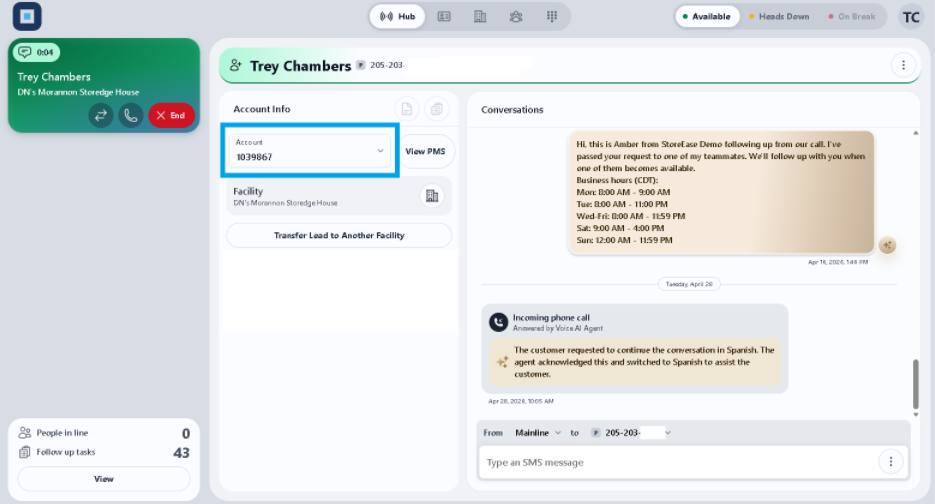Click the document icon in Account Info header
The height and width of the screenshot is (504, 935).
point(407,109)
